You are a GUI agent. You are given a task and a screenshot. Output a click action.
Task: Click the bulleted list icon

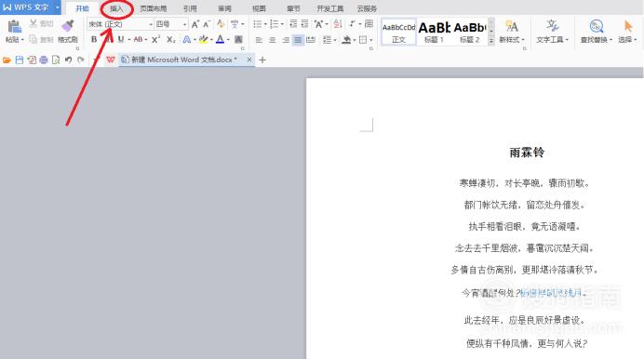(258, 24)
